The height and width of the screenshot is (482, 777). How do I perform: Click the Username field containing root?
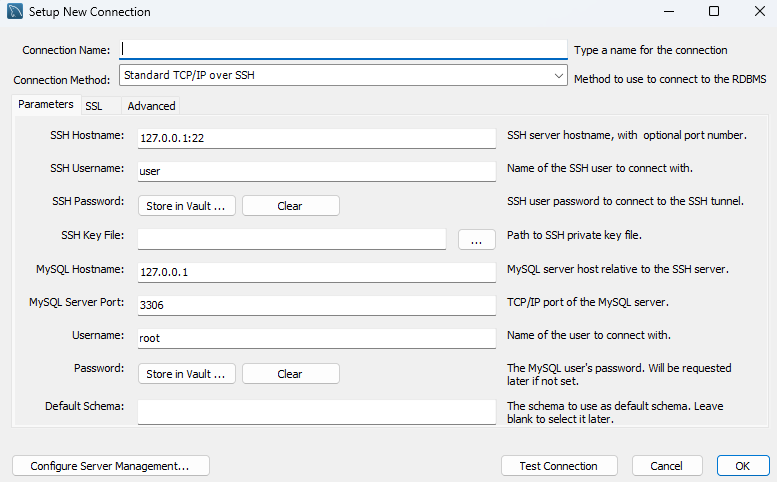coord(317,338)
